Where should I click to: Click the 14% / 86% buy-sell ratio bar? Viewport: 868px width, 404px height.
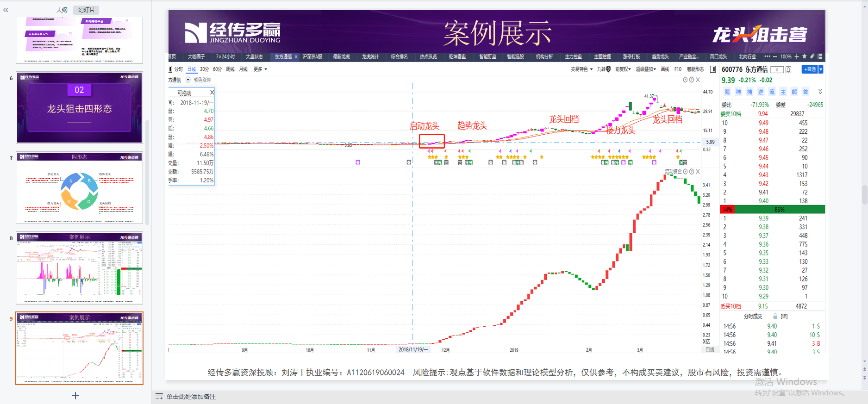pyautogui.click(x=772, y=210)
